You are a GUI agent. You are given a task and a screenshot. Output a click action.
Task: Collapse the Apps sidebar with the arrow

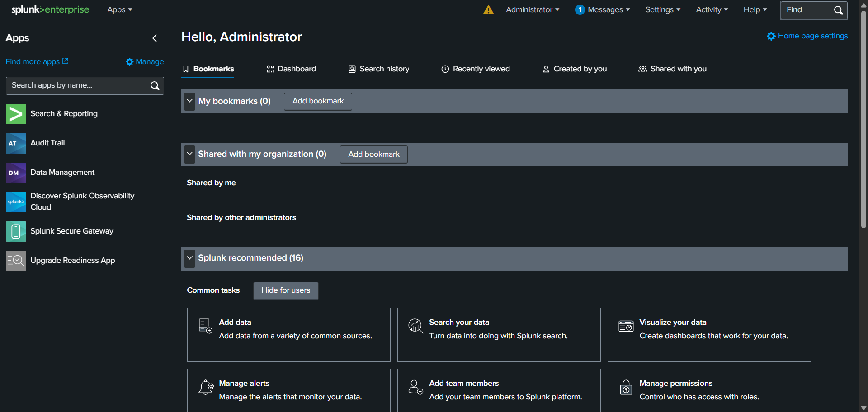(x=155, y=38)
